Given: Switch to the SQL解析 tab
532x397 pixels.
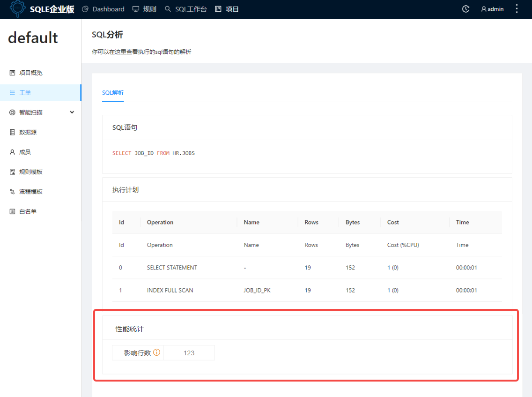Looking at the screenshot, I should coord(113,93).
